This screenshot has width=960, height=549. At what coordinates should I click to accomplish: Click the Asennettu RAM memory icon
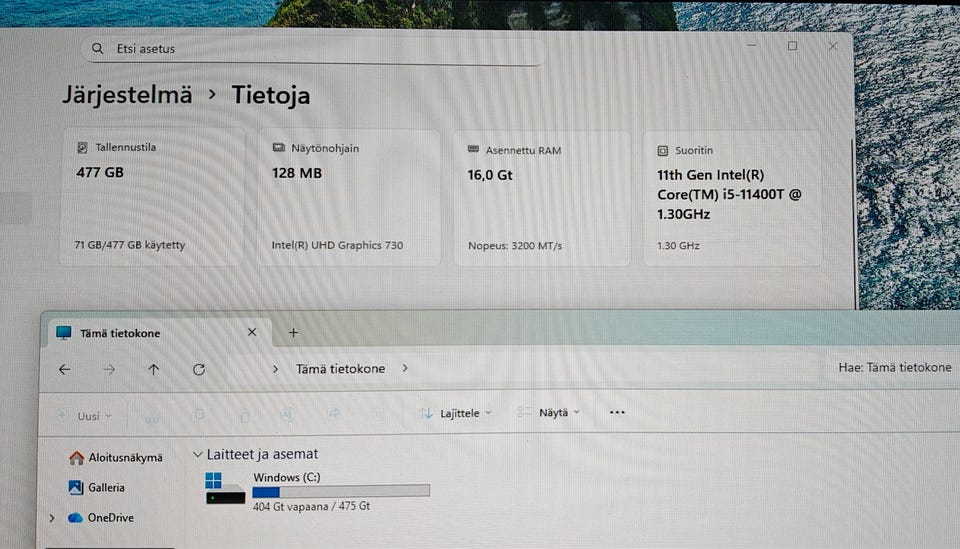473,149
